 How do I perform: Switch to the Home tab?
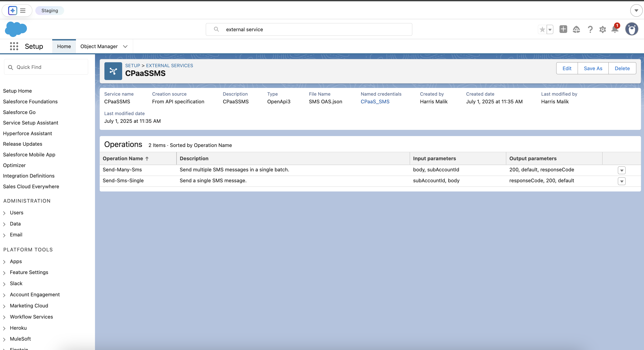tap(64, 46)
